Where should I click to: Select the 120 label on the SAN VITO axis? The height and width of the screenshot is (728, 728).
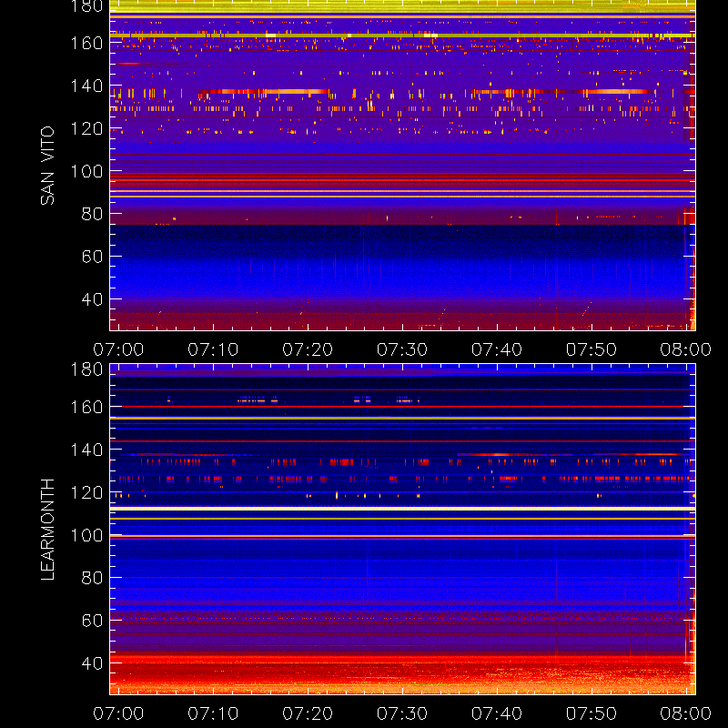pos(86,128)
